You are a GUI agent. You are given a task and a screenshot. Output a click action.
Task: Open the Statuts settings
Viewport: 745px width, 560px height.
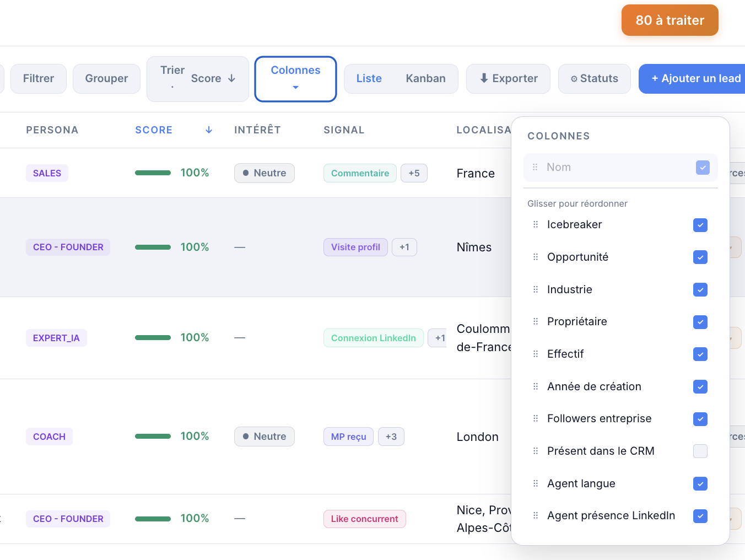click(x=594, y=79)
